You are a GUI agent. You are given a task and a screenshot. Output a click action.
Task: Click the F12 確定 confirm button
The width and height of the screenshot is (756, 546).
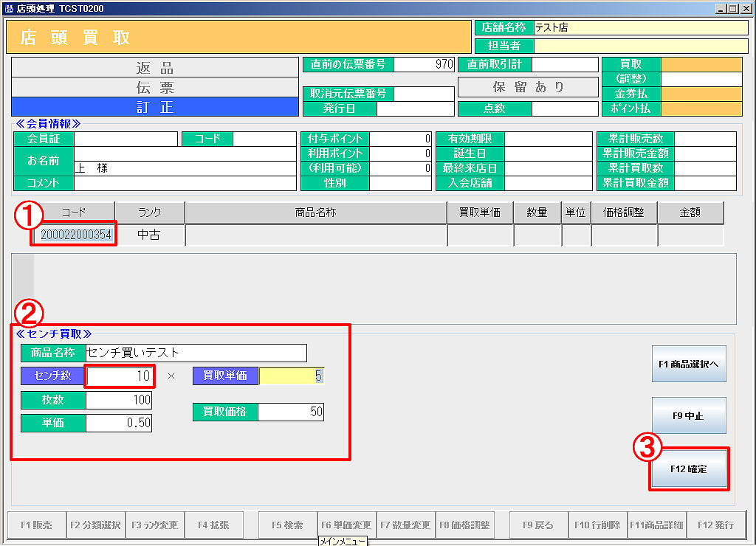click(x=688, y=469)
